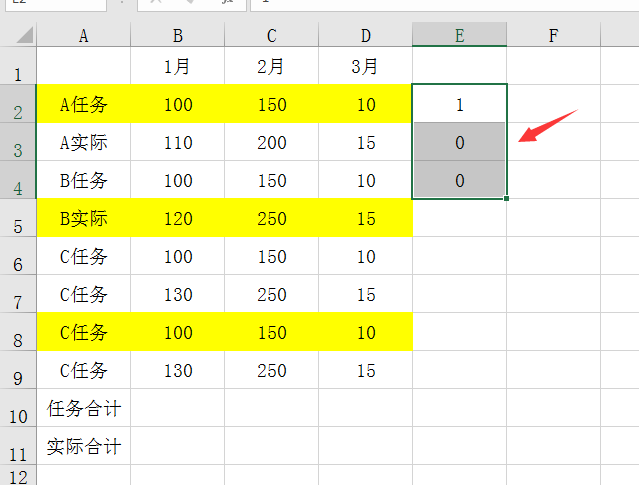Click the 3月 header cell
Image resolution: width=639 pixels, height=485 pixels.
coord(366,66)
